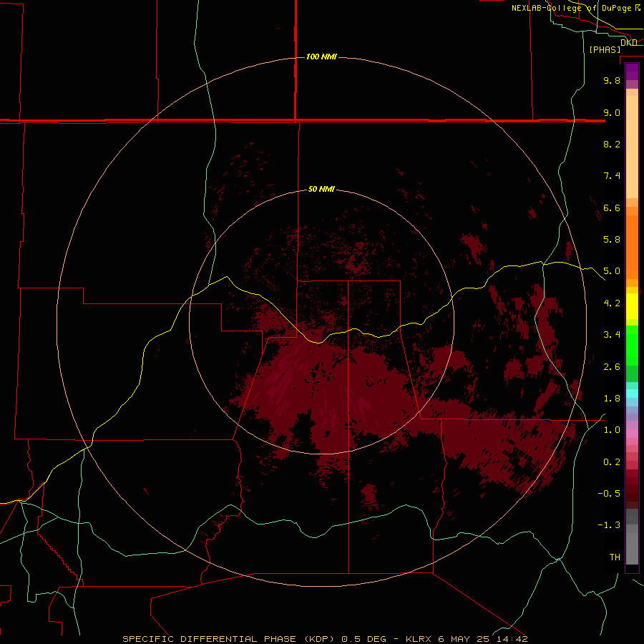Select the 9.8 value on the color scale
Viewport: 644px width, 644px height.
tap(612, 80)
